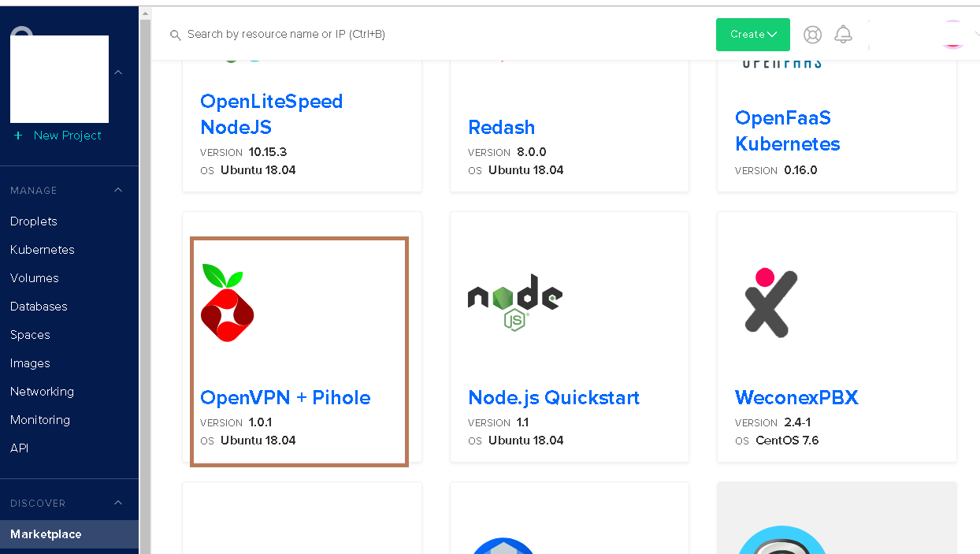Select the Pi-hole raspberry logo
This screenshot has height=554, width=980.
[227, 303]
